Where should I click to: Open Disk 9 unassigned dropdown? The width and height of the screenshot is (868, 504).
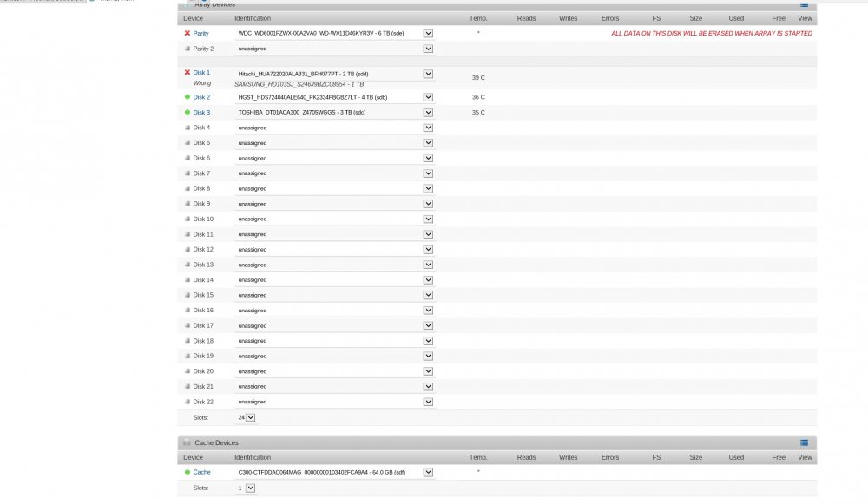click(334, 204)
